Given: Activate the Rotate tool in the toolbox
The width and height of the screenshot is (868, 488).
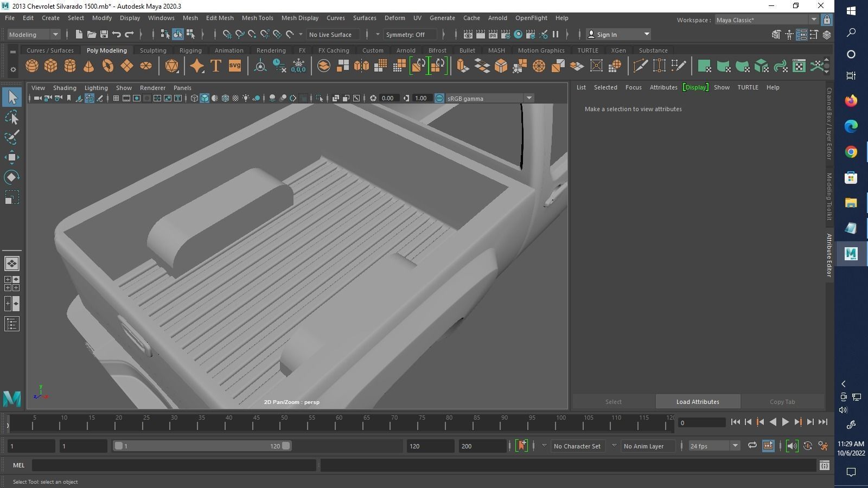Looking at the screenshot, I should click(11, 177).
